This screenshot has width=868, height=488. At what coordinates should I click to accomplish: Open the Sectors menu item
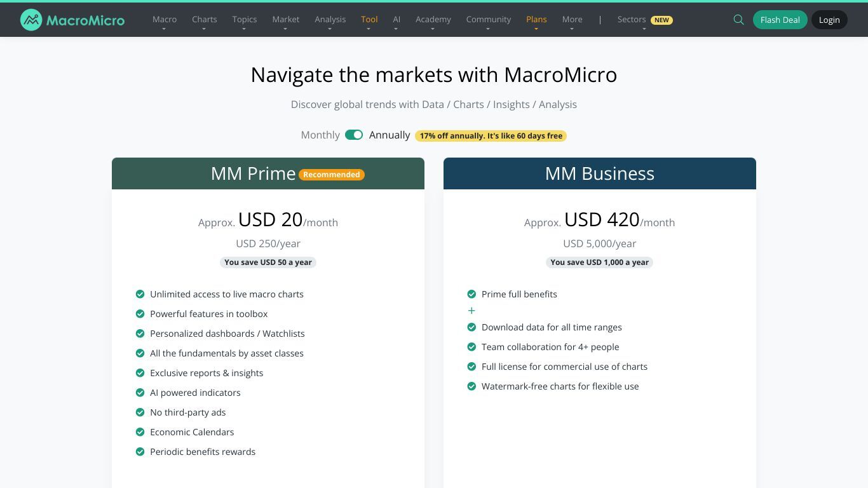point(632,20)
